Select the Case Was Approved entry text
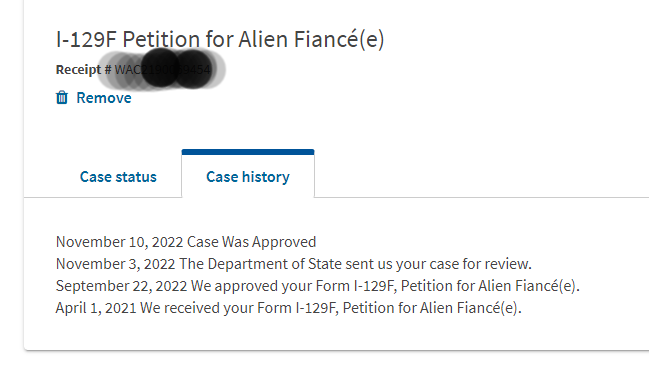649x374 pixels. [252, 242]
